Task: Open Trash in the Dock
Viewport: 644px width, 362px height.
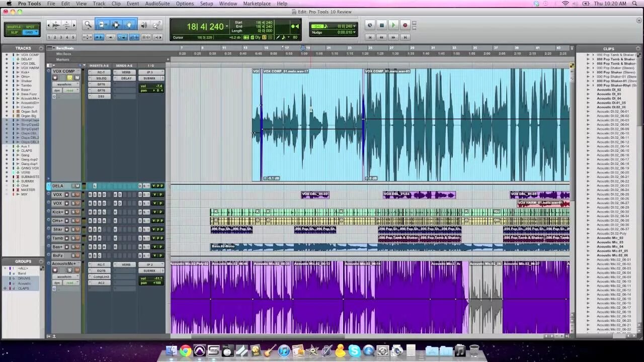Action: [x=474, y=350]
